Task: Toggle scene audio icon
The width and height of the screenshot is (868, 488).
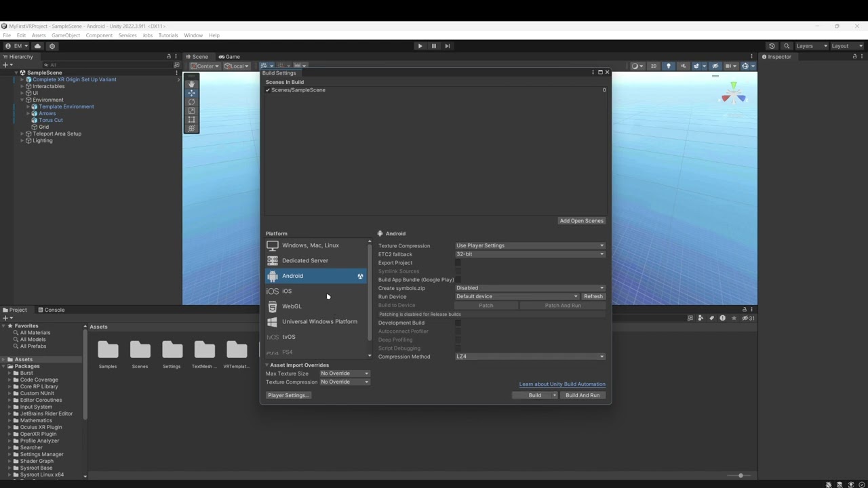Action: [x=683, y=66]
